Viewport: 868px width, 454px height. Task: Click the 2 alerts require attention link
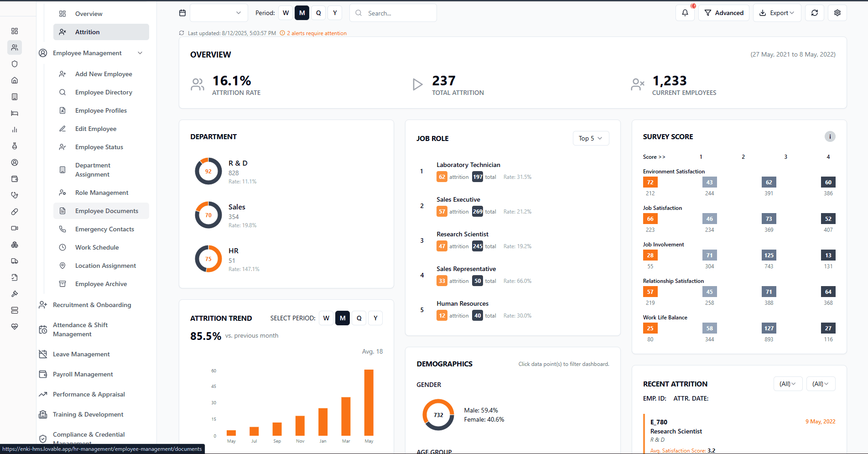pos(317,33)
